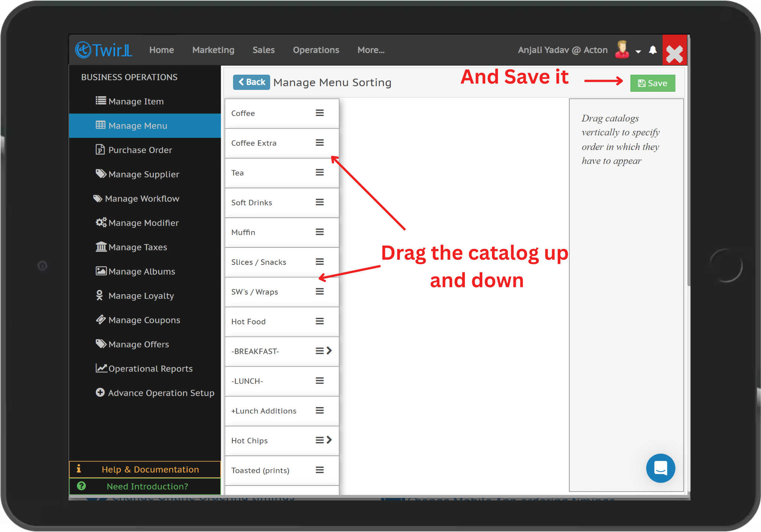Open the Marketing menu

[x=213, y=50]
